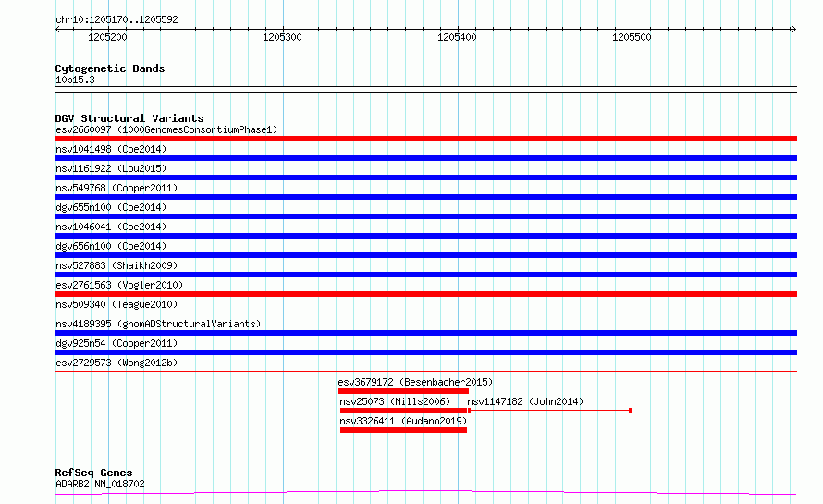The image size is (823, 504).
Task: Select the Cytogenetic Bands track heading
Action: (x=110, y=68)
